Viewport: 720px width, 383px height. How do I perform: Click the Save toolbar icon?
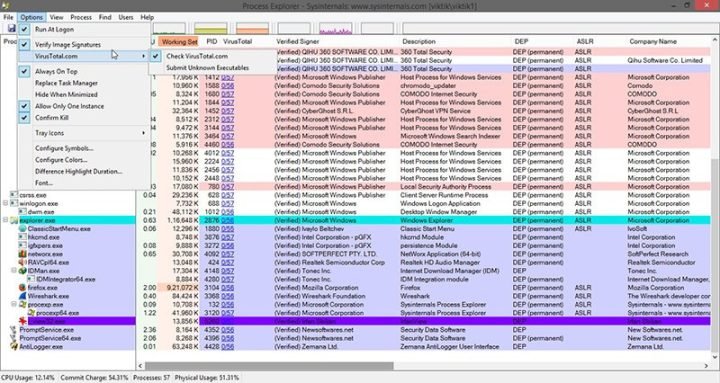[11, 28]
